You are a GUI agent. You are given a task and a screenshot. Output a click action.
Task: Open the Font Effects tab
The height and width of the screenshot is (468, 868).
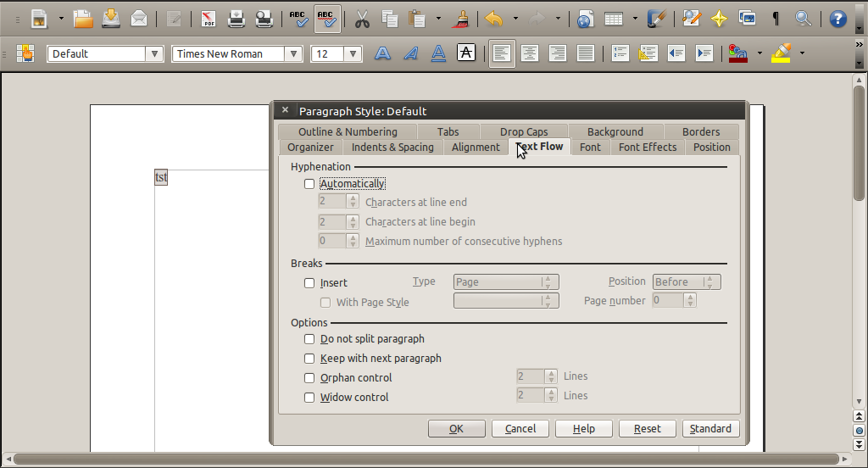click(648, 148)
